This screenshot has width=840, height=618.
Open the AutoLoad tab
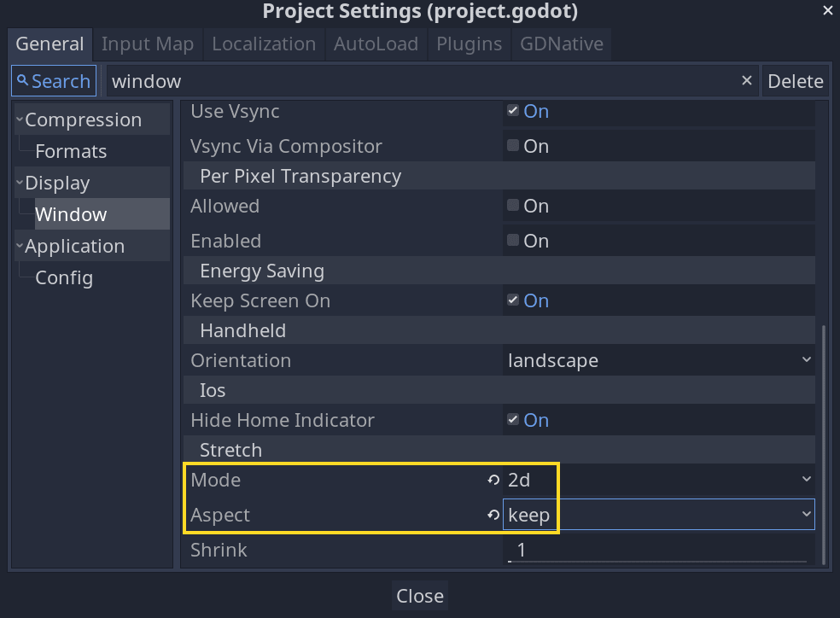pos(376,44)
